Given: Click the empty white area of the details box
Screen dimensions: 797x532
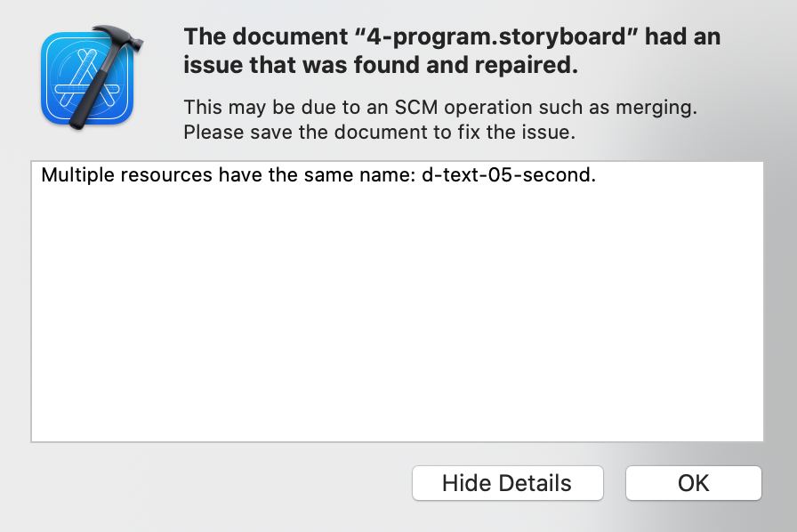Looking at the screenshot, I should [397, 315].
